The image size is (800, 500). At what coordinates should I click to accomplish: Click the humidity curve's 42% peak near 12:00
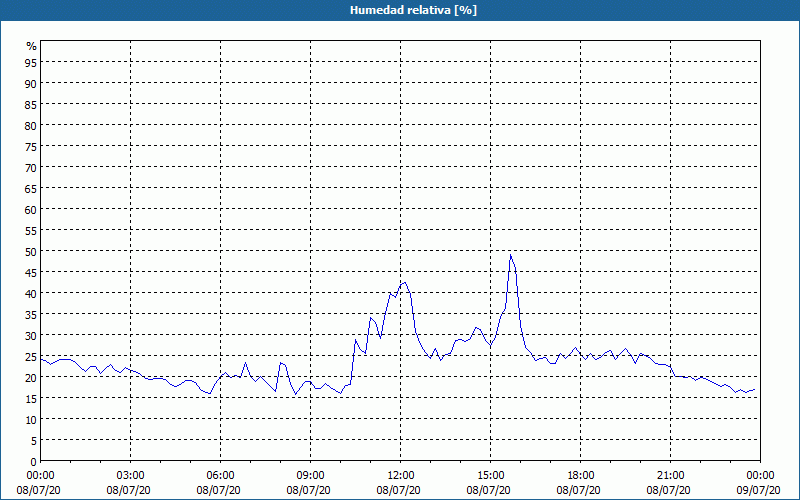click(404, 282)
